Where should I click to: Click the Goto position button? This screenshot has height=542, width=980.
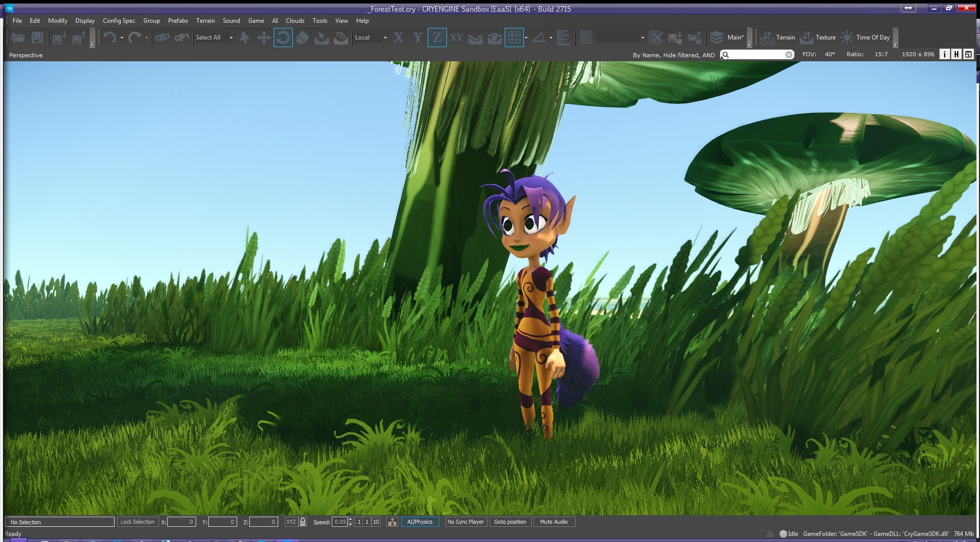510,522
